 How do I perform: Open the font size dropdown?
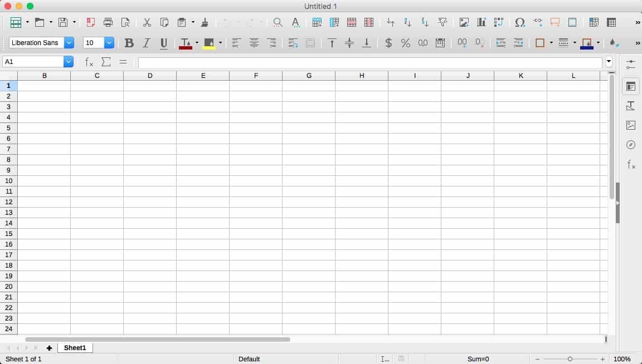tap(109, 42)
